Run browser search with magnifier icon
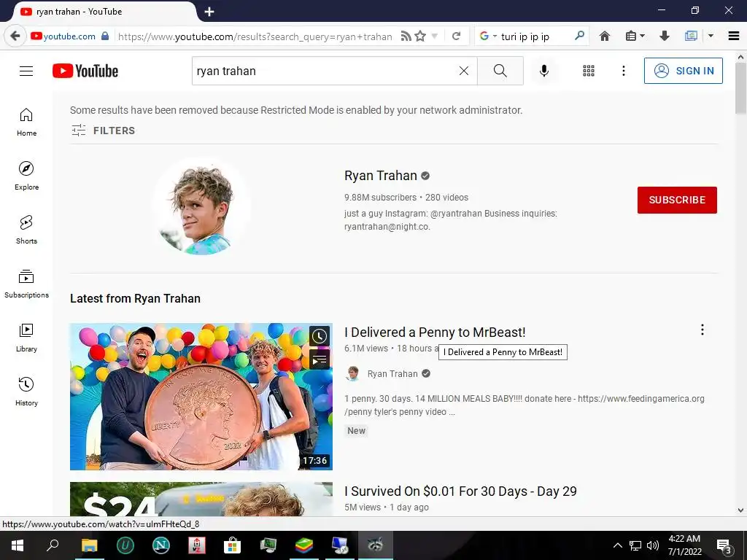 [x=579, y=36]
